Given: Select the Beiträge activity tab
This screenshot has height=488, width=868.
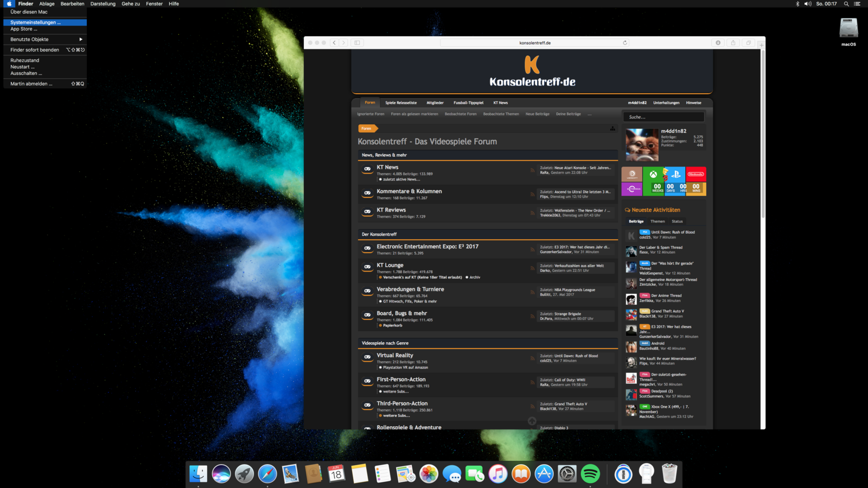Looking at the screenshot, I should click(x=636, y=221).
